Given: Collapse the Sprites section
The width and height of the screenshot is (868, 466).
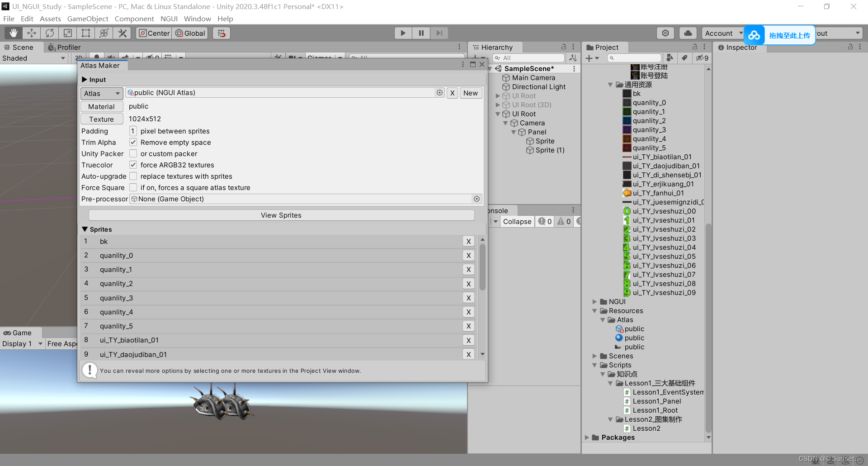Looking at the screenshot, I should pos(85,229).
